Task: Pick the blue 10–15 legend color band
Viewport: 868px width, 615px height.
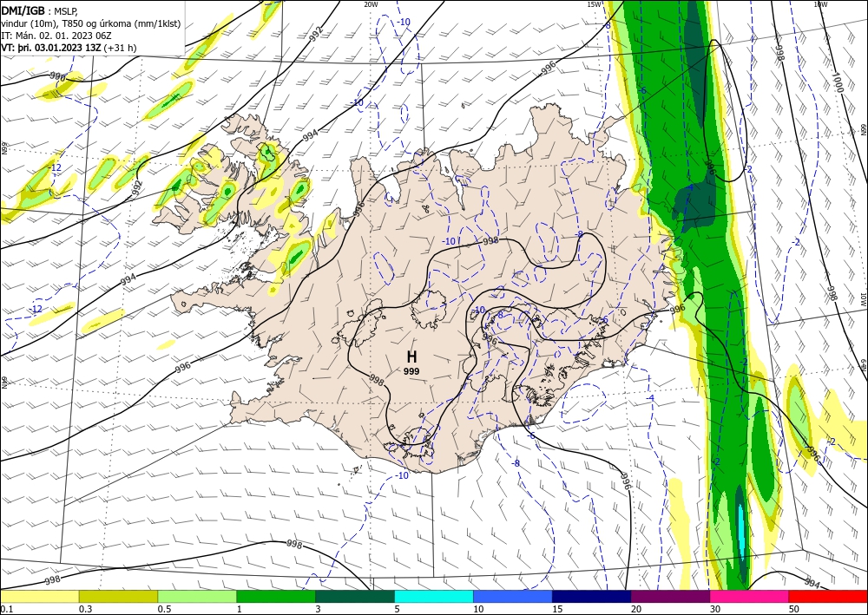Action: coord(513,596)
